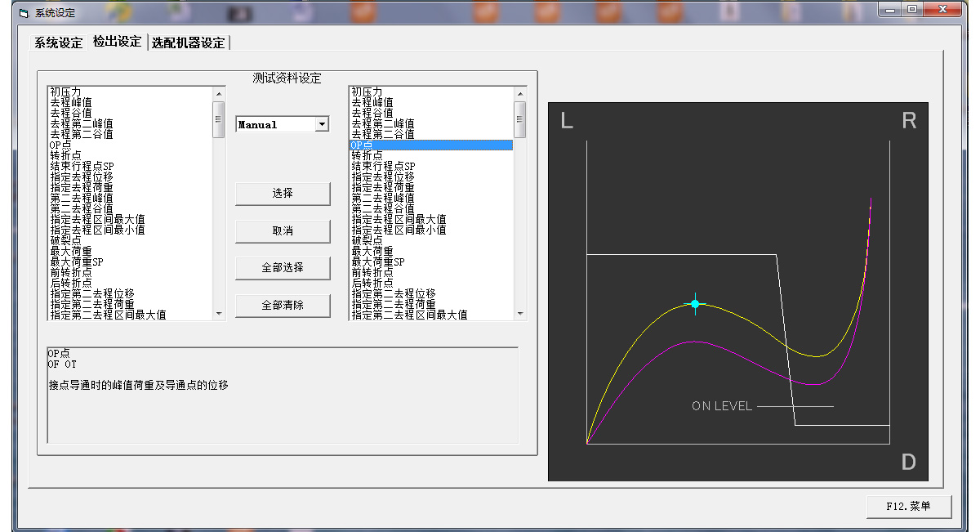
Task: Select 指定去程区间最小值 in the right list
Action: [431, 230]
